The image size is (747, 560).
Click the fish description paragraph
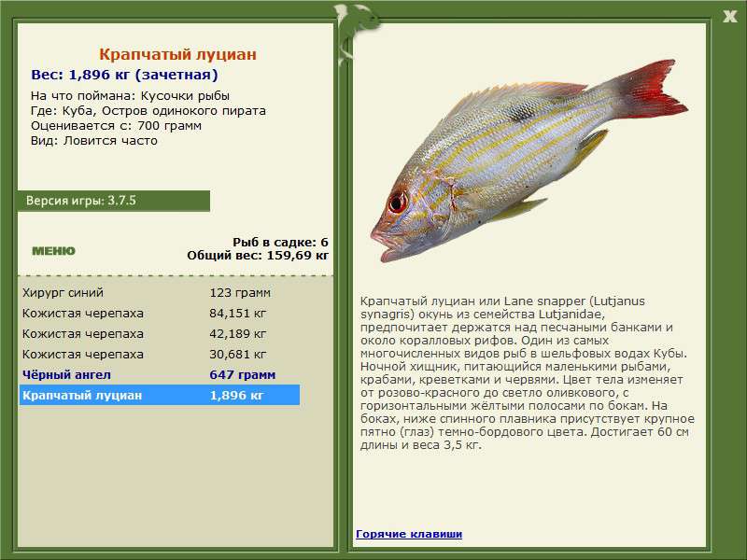tap(527, 372)
